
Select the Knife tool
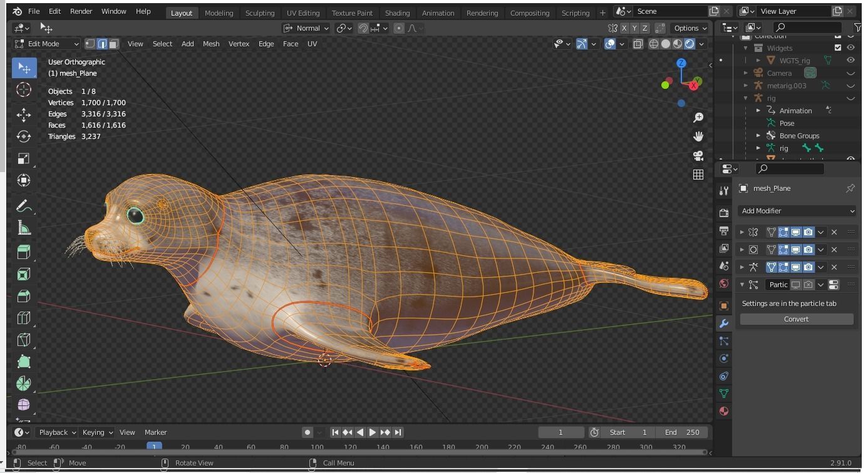(24, 340)
